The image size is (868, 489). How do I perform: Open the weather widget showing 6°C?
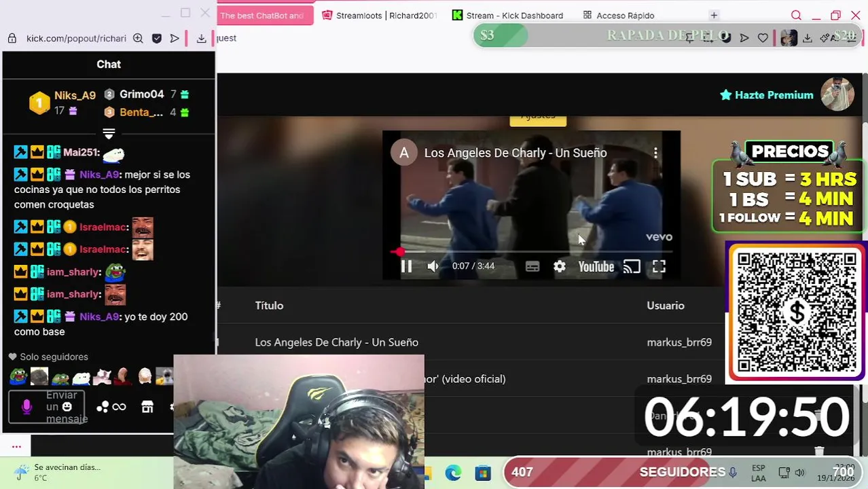coord(58,473)
